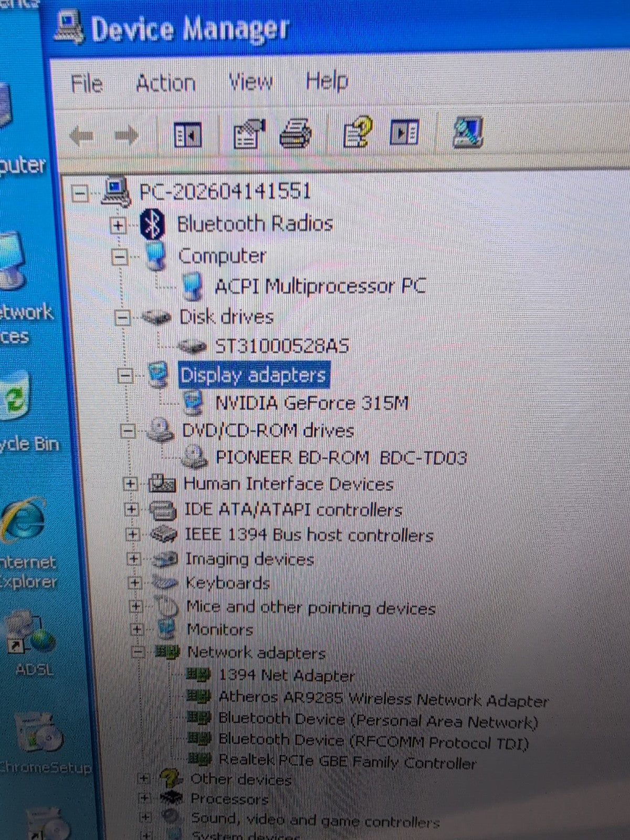Click the Back arrow toolbar icon
Screen dimensions: 630x840
[81, 136]
